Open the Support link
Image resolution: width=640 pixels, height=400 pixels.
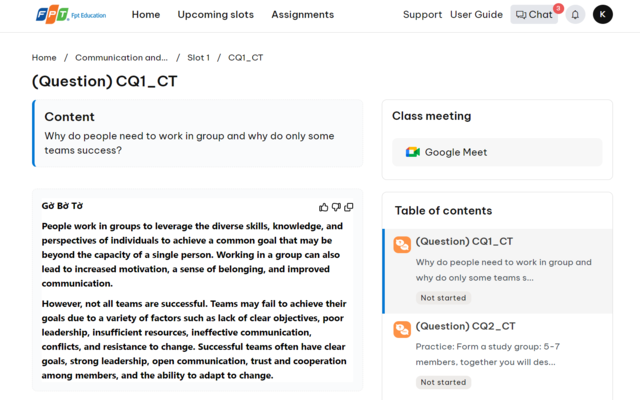pyautogui.click(x=422, y=15)
